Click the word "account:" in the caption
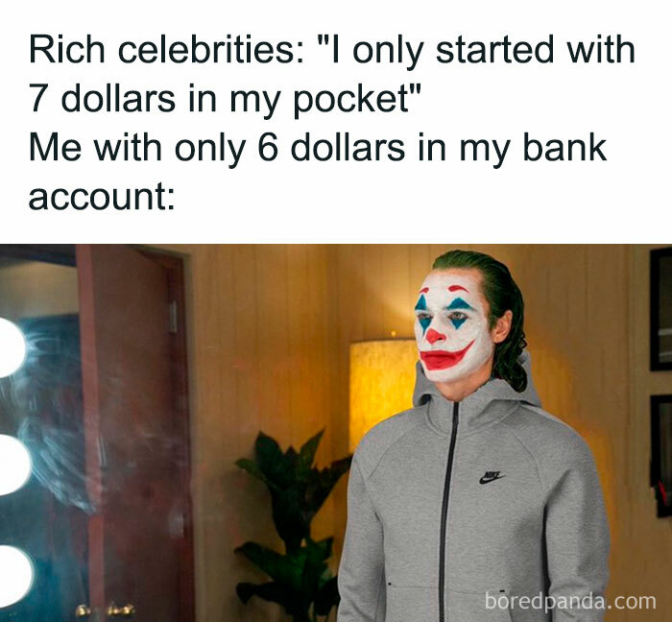Image resolution: width=672 pixels, height=622 pixels. tap(102, 198)
